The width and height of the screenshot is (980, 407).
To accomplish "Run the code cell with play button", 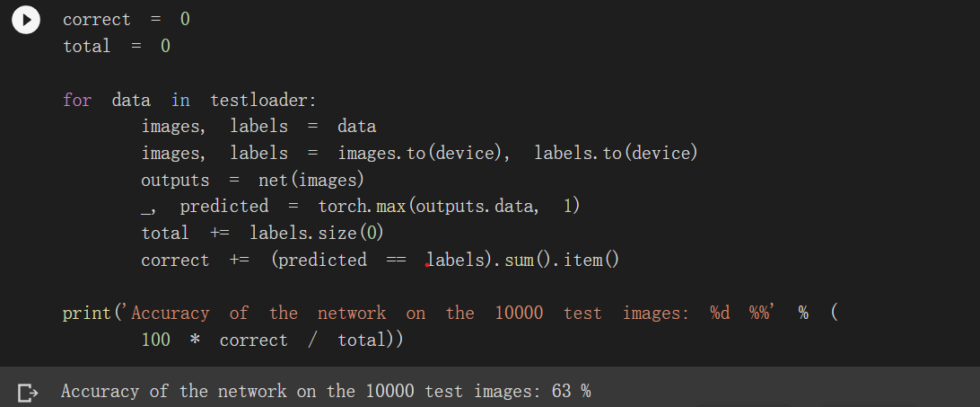I will pyautogui.click(x=26, y=20).
